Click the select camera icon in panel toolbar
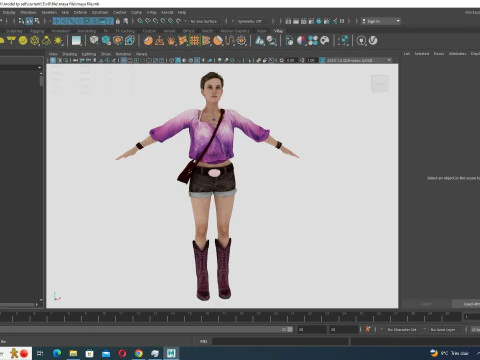Image resolution: width=480 pixels, height=360 pixels. coord(53,60)
